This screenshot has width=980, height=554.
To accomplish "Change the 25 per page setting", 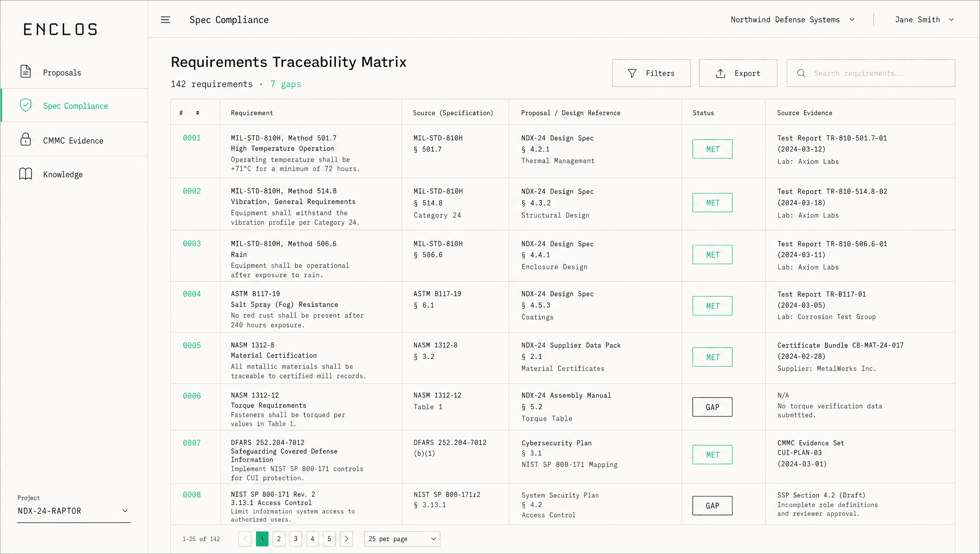I will [x=402, y=539].
